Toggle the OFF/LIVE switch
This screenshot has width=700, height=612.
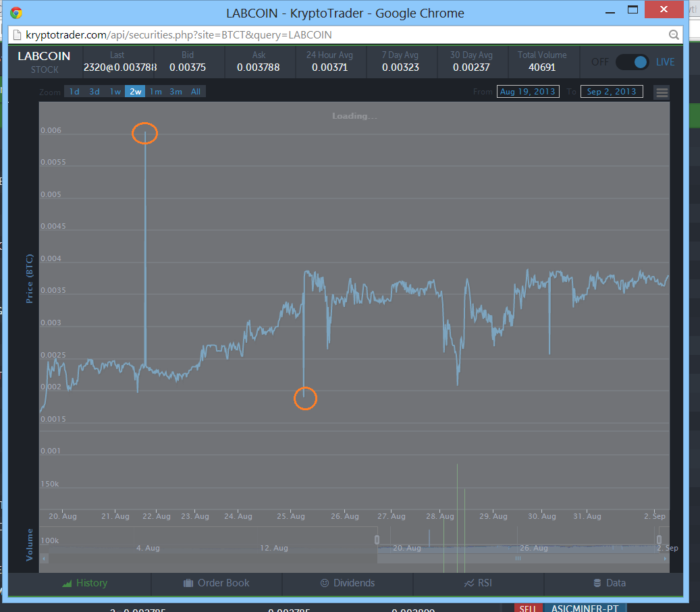(x=632, y=62)
